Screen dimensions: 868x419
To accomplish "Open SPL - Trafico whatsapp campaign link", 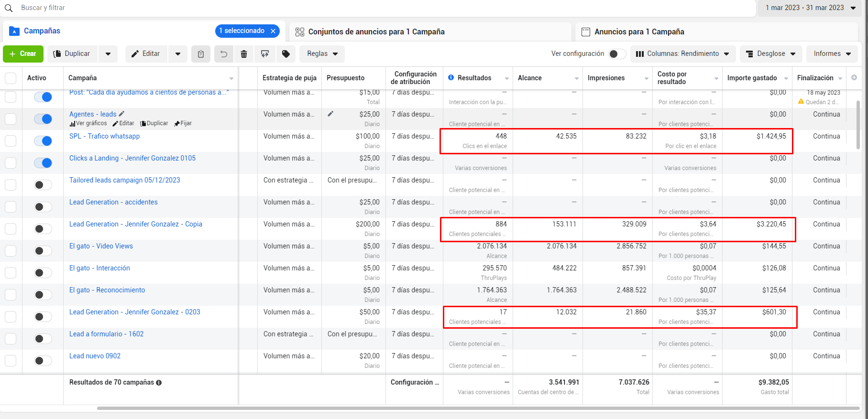I will 104,136.
